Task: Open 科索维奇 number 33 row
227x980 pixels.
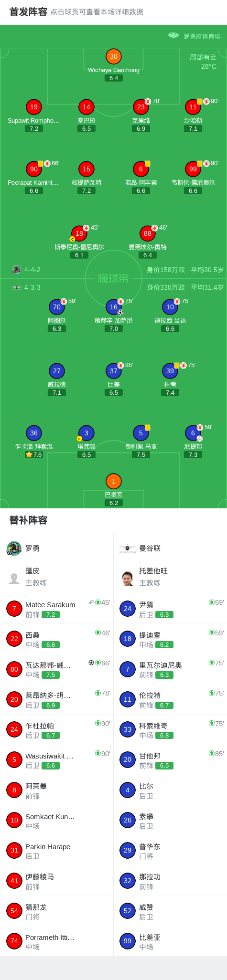Action: click(170, 729)
